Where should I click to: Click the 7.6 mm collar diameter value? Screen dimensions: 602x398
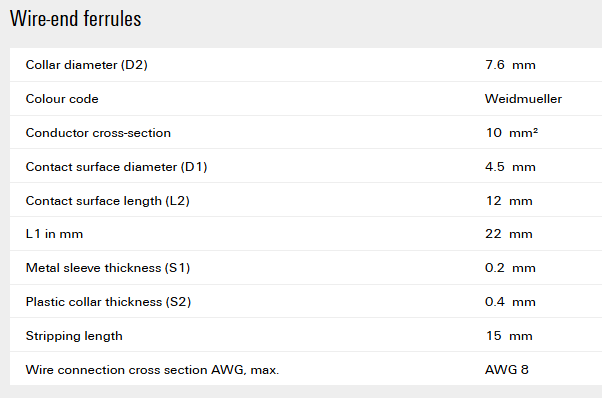(x=510, y=65)
